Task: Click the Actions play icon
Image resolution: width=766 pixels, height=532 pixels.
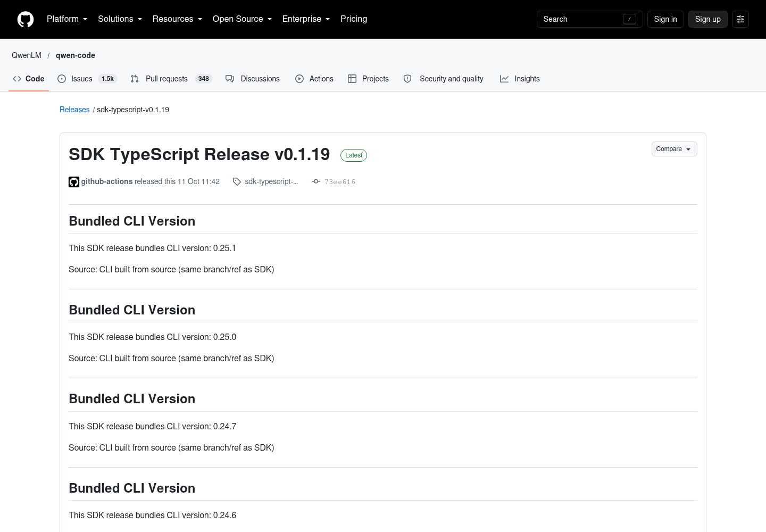Action: pos(299,79)
